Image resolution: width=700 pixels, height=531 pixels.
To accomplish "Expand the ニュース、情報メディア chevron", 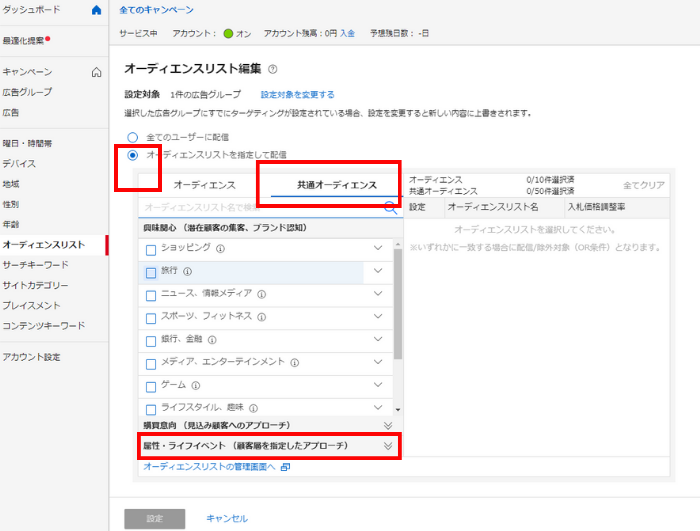I will [x=378, y=293].
